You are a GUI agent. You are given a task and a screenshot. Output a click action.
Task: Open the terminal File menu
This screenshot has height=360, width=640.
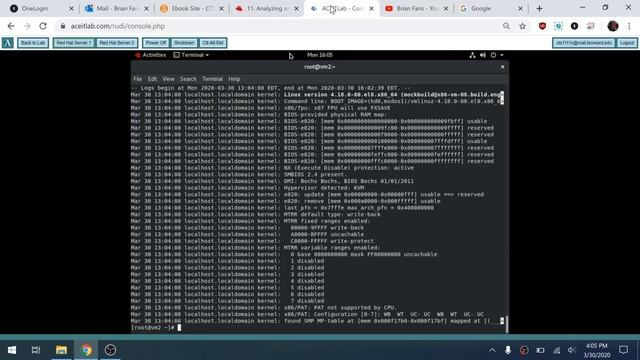tap(138, 79)
